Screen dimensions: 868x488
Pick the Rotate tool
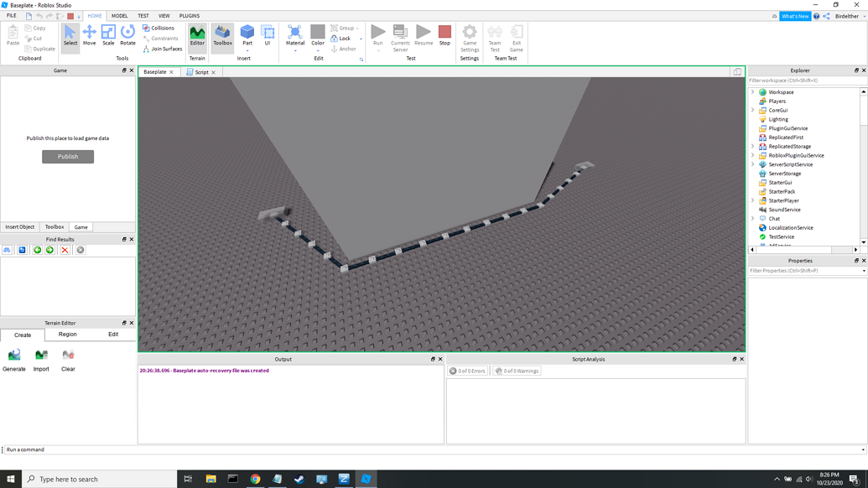[x=127, y=37]
